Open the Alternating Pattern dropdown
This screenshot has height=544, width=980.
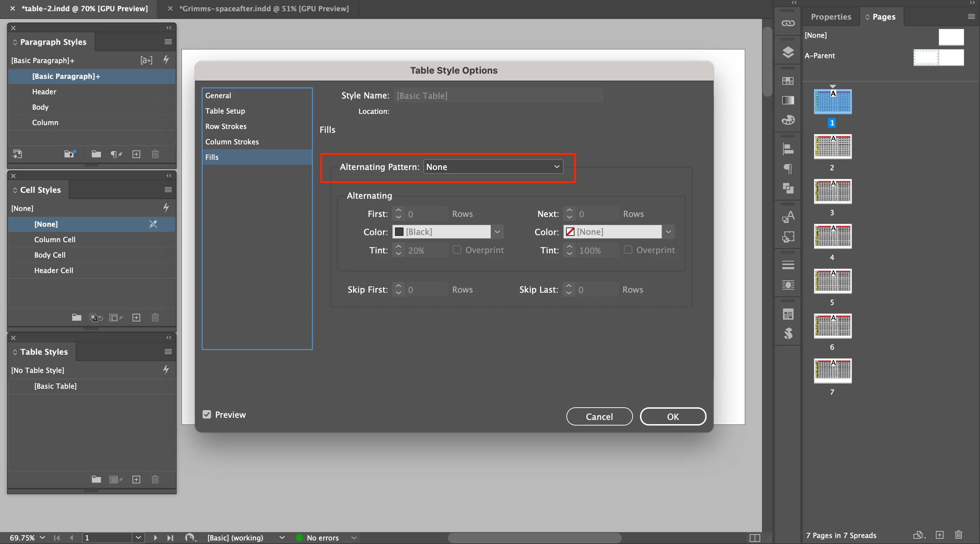[493, 166]
